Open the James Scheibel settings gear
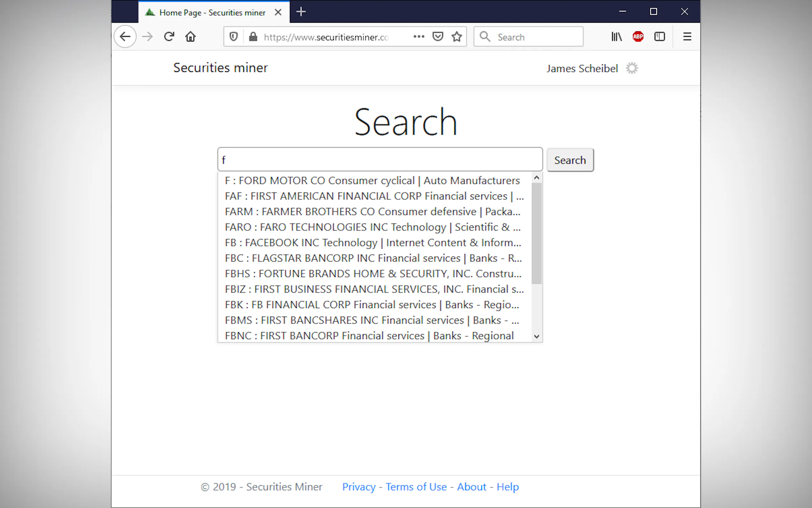The width and height of the screenshot is (812, 508). [x=632, y=68]
